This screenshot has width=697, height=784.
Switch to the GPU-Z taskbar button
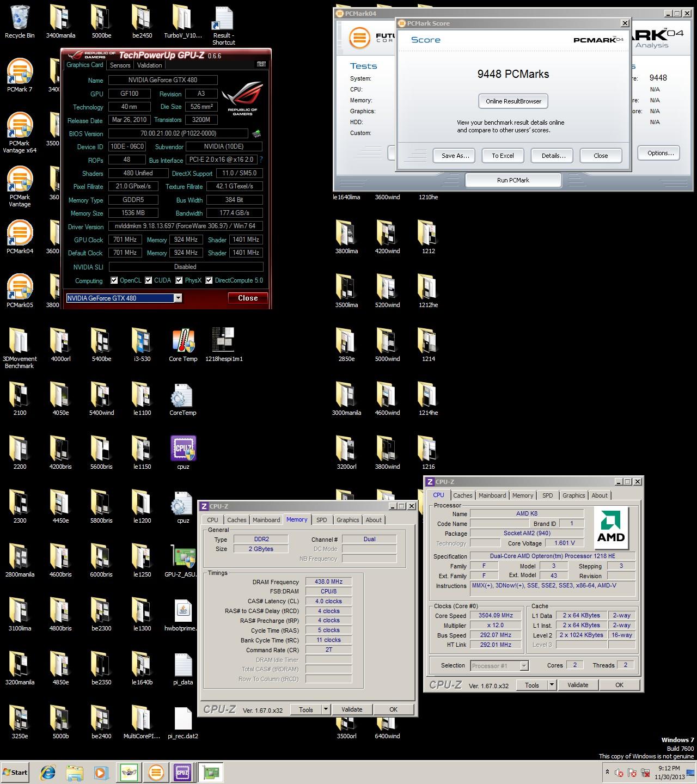coord(210,772)
